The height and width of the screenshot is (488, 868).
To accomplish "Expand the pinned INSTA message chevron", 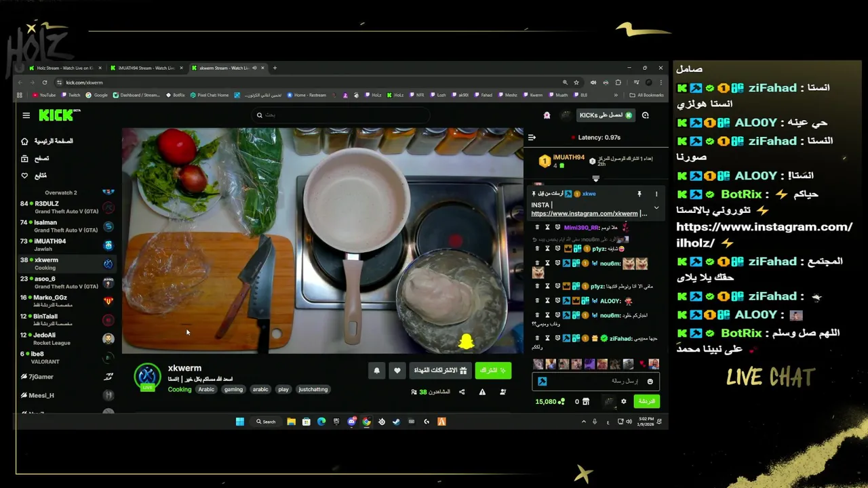I will (656, 208).
